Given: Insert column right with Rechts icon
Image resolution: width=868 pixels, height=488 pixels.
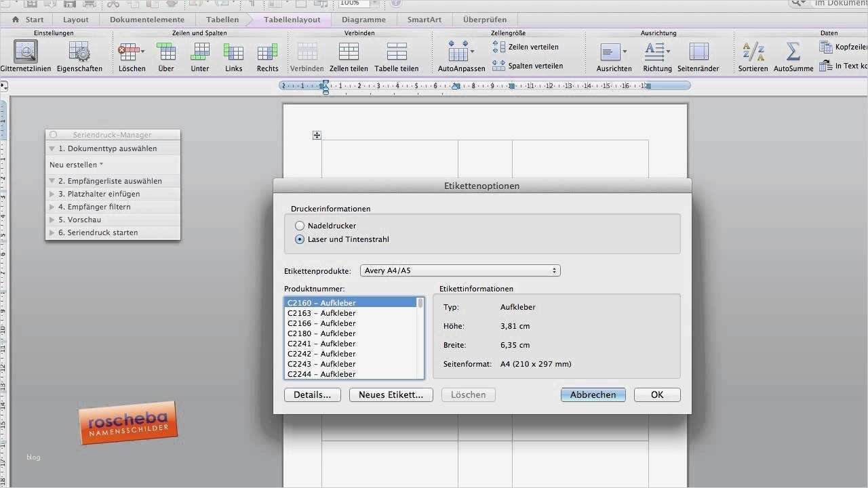Looking at the screenshot, I should [268, 52].
